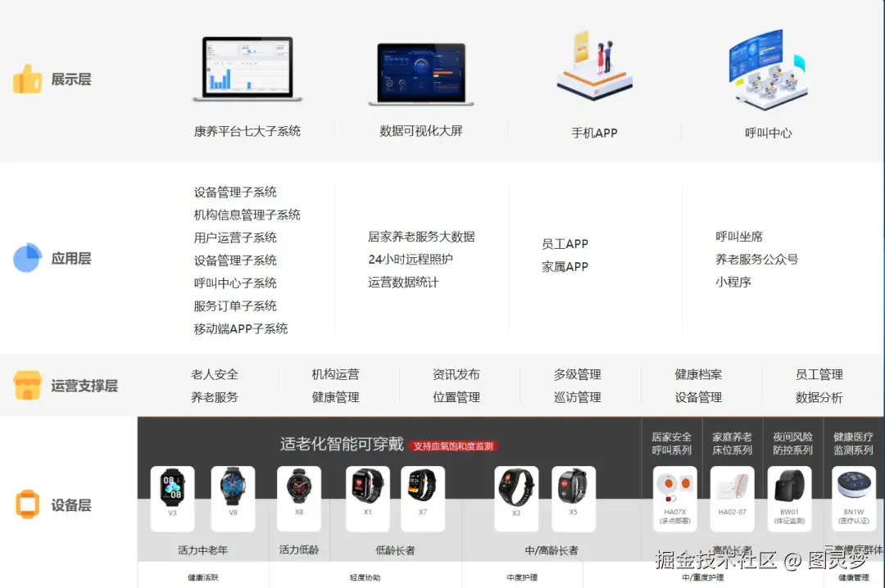The height and width of the screenshot is (588, 885).
Task: Open the 康养平台七大子系统 laptop illustration
Action: pyautogui.click(x=248, y=70)
